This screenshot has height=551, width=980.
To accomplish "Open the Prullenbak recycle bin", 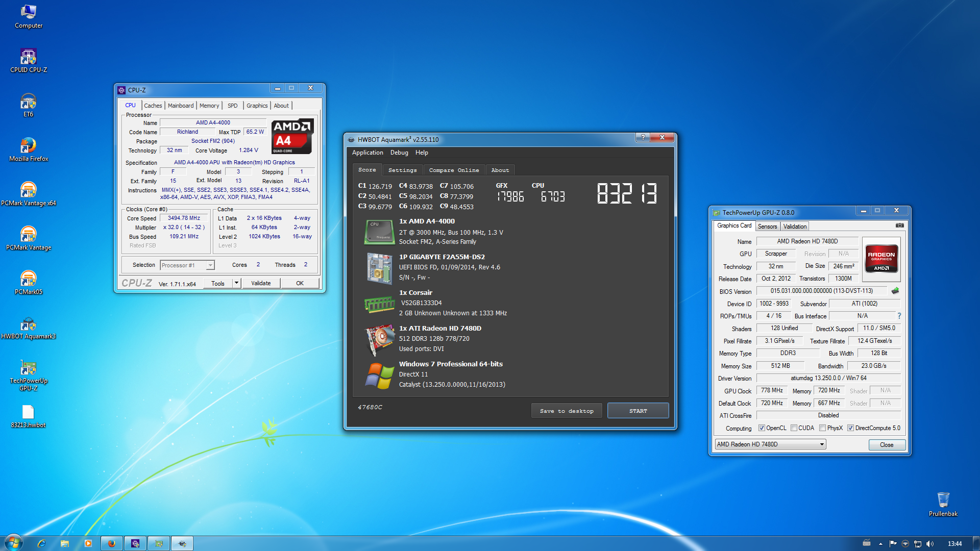I will coord(943,505).
